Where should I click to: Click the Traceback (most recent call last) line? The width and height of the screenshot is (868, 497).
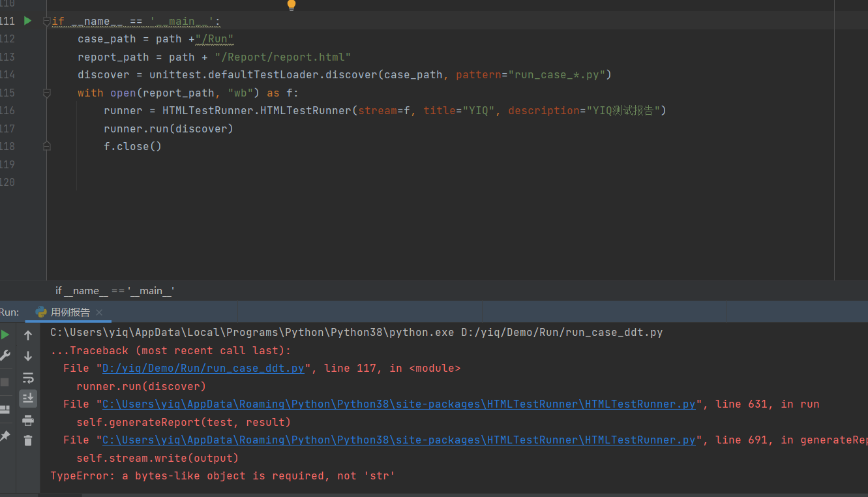click(171, 351)
